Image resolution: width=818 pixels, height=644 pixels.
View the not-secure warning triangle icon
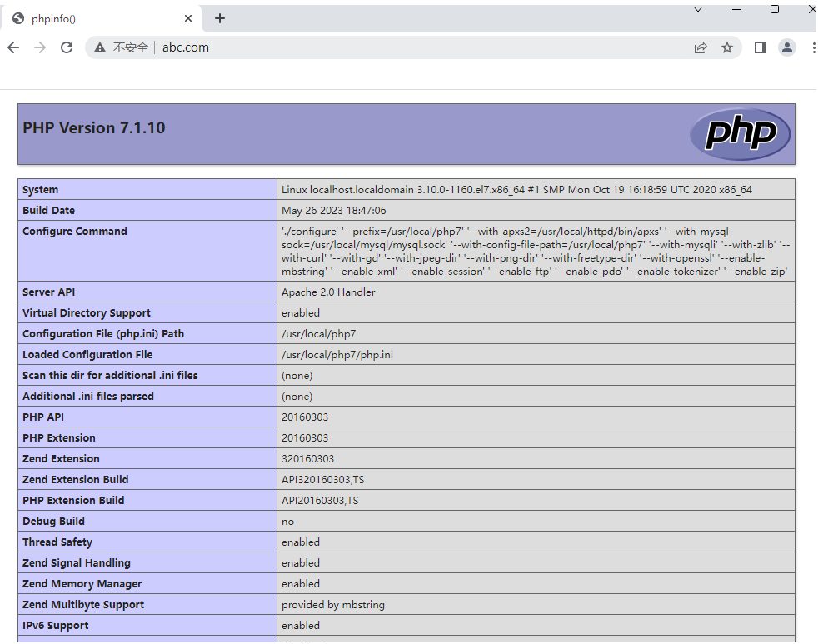(x=100, y=48)
